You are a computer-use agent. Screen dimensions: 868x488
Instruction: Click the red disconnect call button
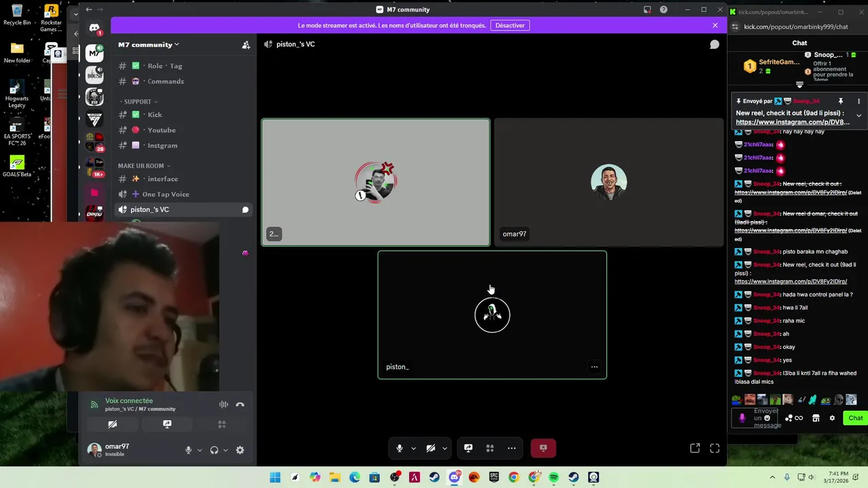(x=543, y=448)
